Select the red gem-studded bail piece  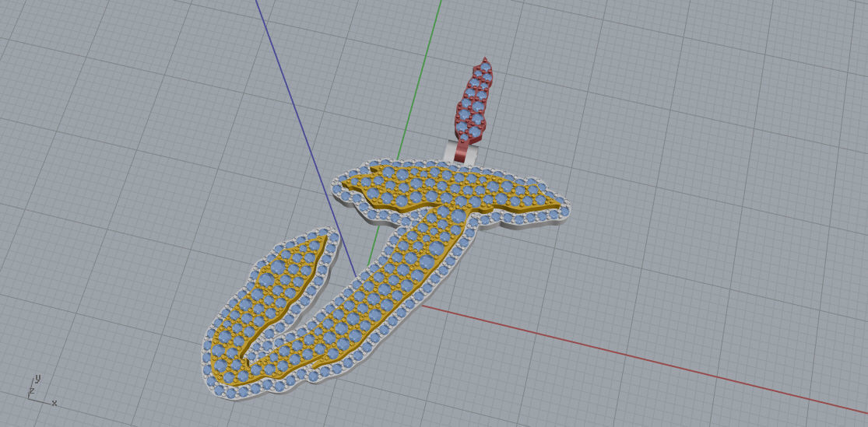473,103
